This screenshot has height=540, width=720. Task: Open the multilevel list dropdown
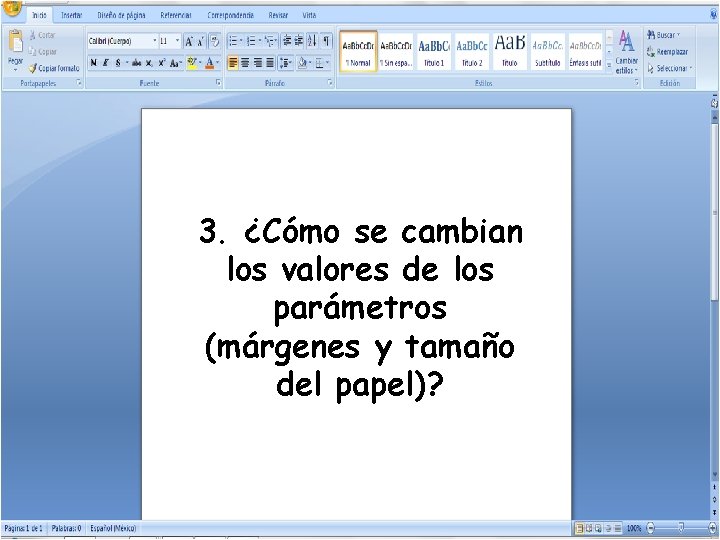[x=276, y=41]
